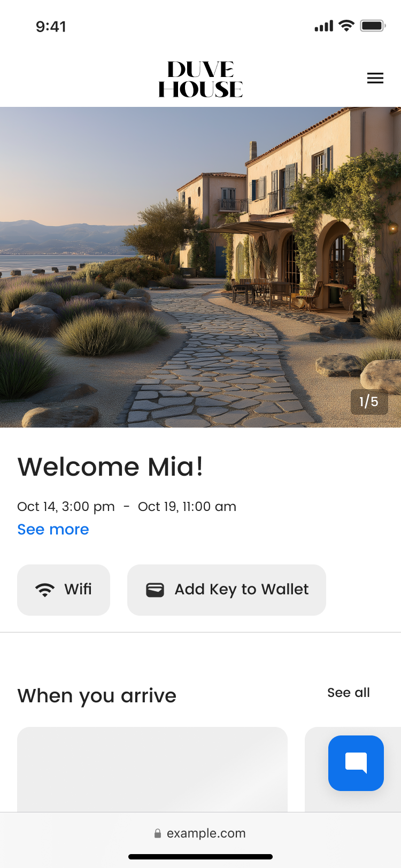Click the wallet card icon
This screenshot has width=401, height=868.
[x=155, y=590]
